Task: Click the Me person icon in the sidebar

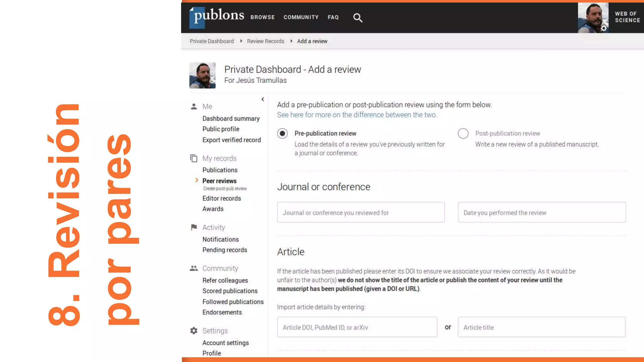Action: point(194,107)
